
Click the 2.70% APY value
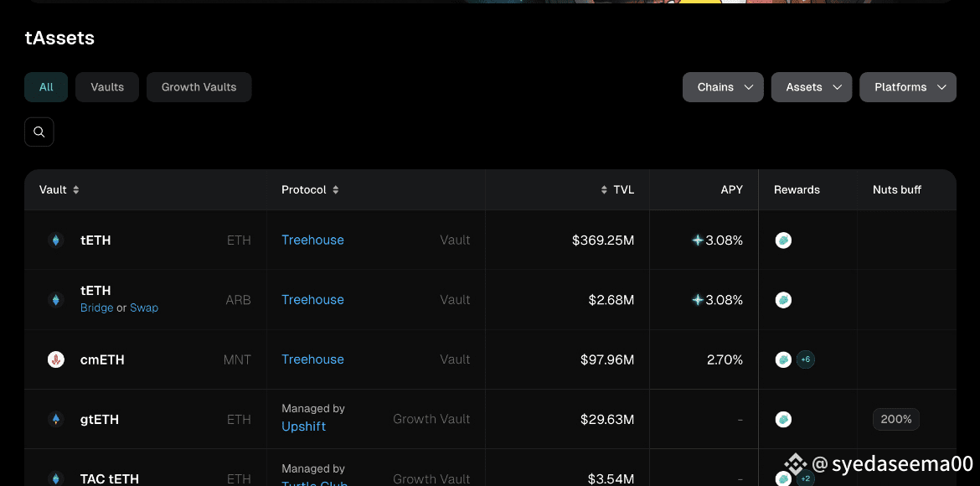click(x=725, y=359)
